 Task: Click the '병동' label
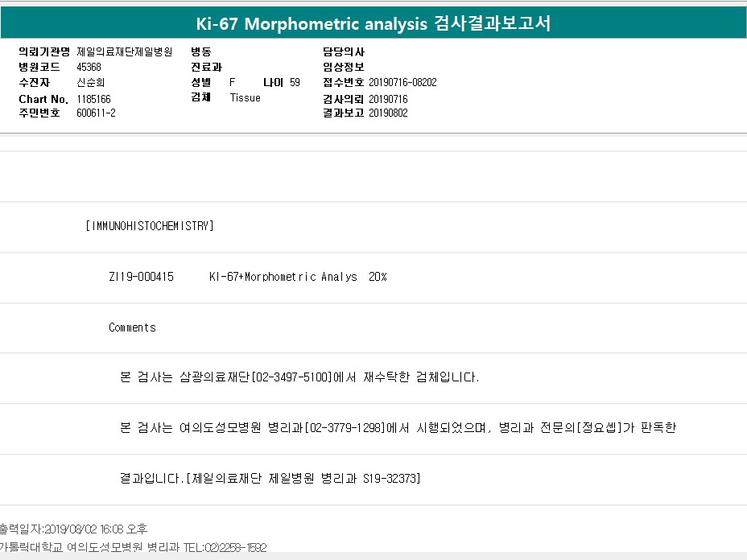coord(201,51)
